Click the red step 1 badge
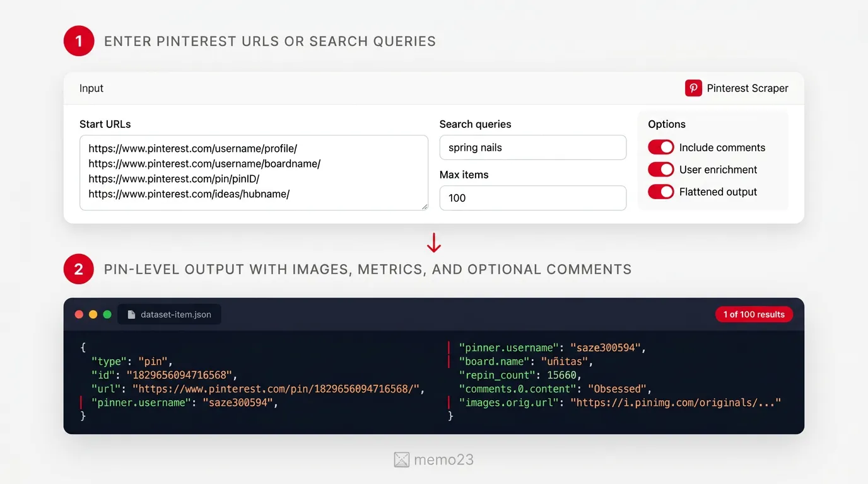The image size is (868, 484). click(79, 42)
